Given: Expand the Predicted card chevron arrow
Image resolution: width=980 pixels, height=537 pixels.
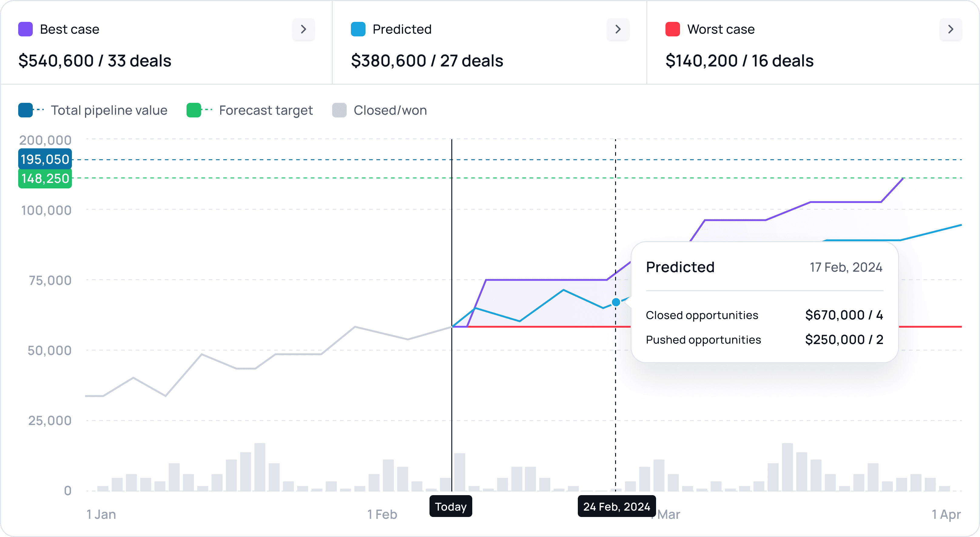Looking at the screenshot, I should (618, 29).
